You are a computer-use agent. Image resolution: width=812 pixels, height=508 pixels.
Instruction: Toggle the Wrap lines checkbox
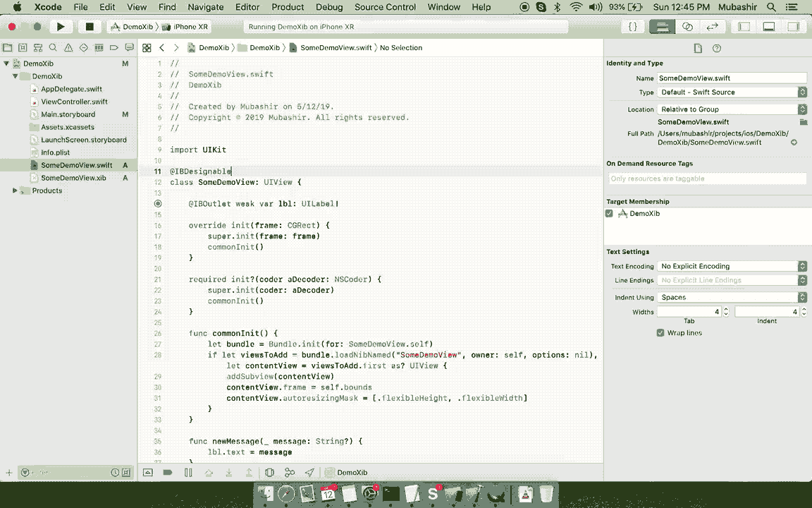(660, 332)
